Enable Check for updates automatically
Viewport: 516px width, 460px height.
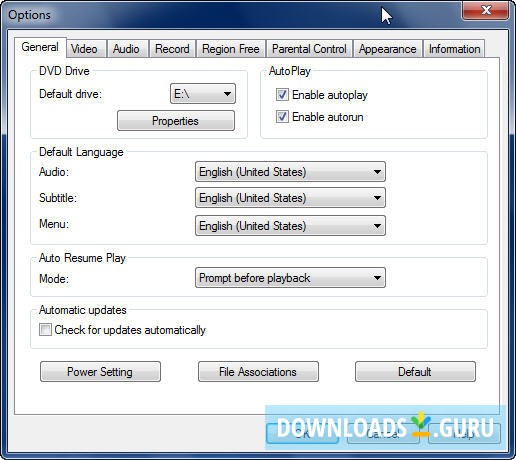[x=45, y=330]
